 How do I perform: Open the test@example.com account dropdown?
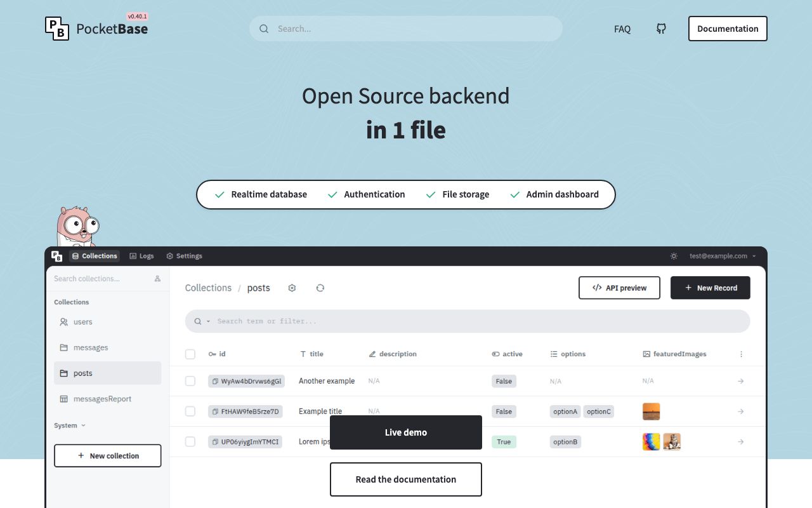pos(723,256)
